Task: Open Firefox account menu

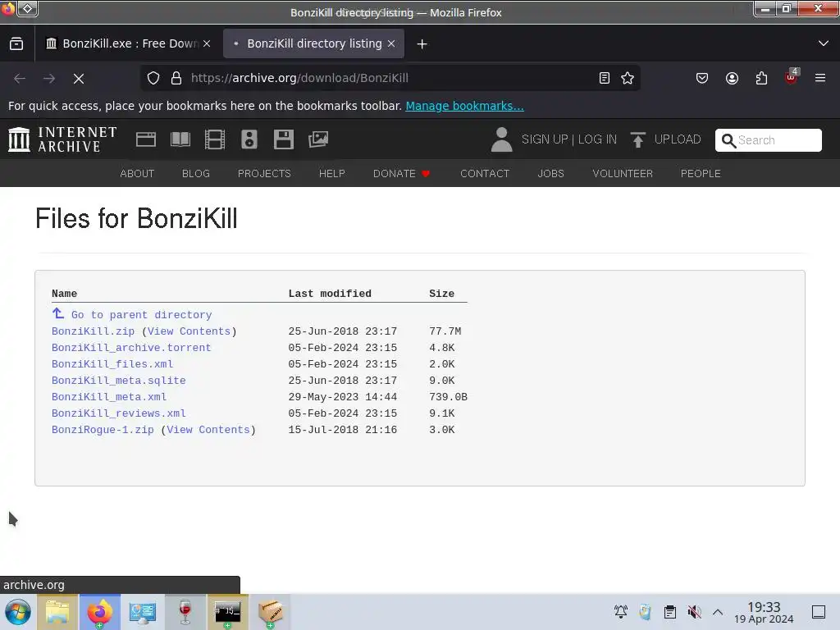Action: click(732, 78)
